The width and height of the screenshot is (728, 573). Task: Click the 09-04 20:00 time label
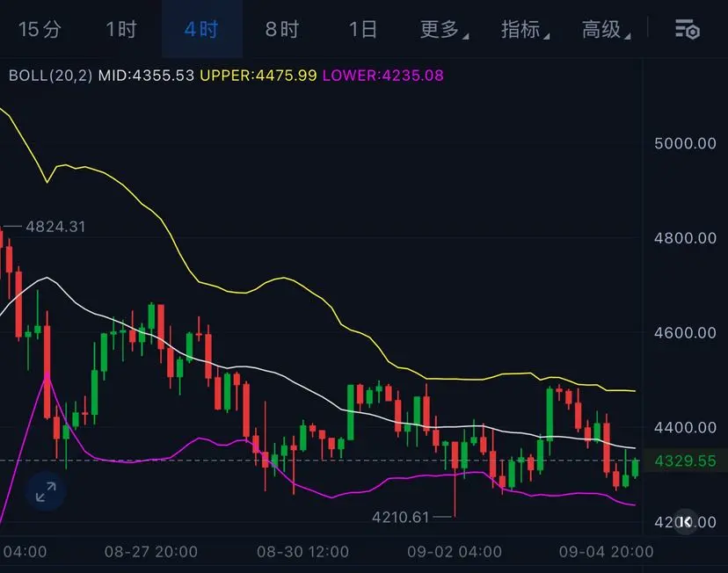(x=607, y=552)
